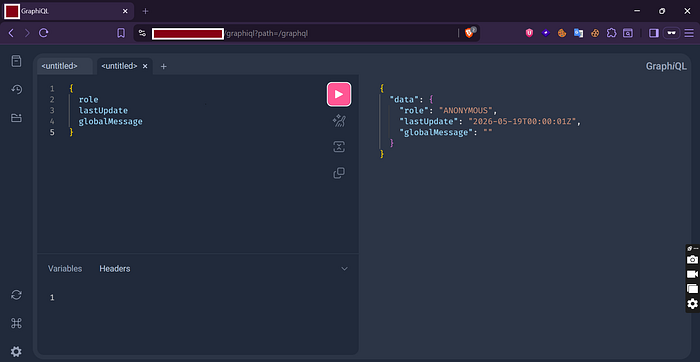This screenshot has width=700, height=362.
Task: Open the translate extension icon
Action: click(x=579, y=33)
